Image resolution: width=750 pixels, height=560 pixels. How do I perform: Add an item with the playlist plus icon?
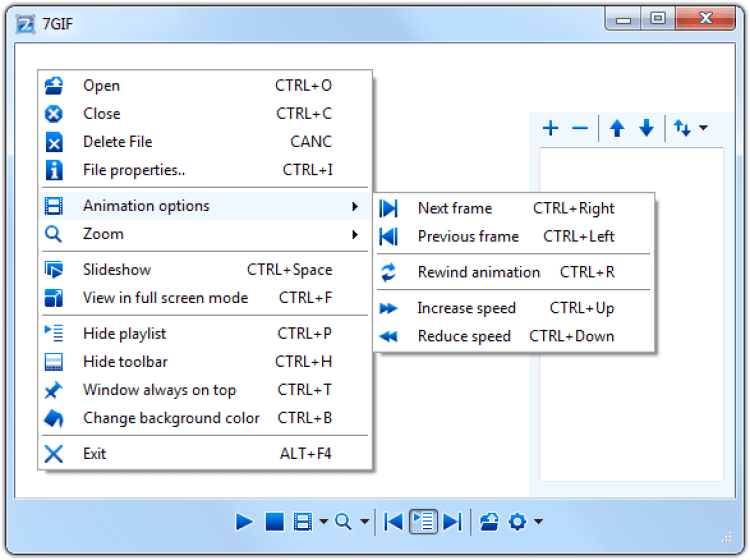pyautogui.click(x=551, y=128)
